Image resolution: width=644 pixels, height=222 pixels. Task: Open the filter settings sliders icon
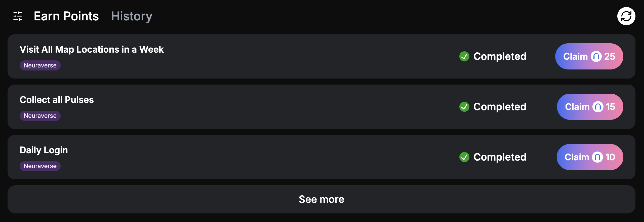(x=18, y=16)
